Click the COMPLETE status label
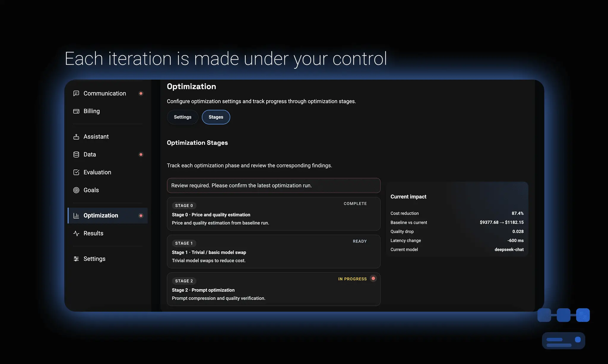 355,204
